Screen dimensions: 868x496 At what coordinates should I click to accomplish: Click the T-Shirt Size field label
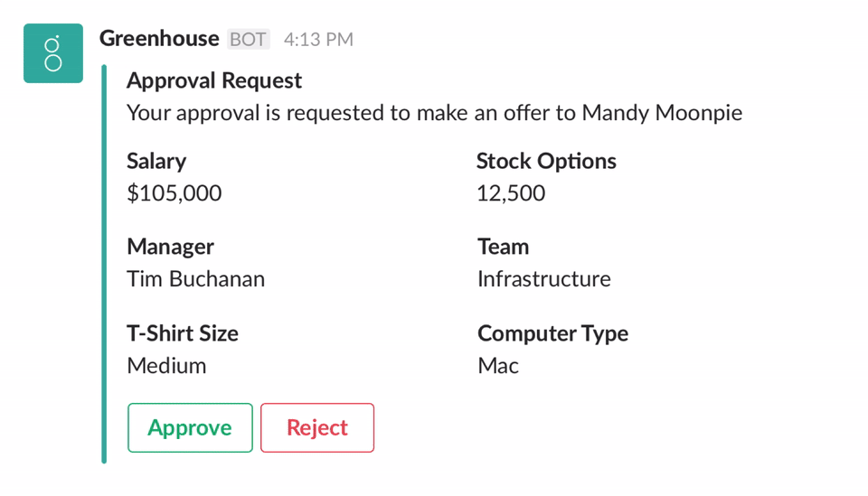pyautogui.click(x=183, y=333)
